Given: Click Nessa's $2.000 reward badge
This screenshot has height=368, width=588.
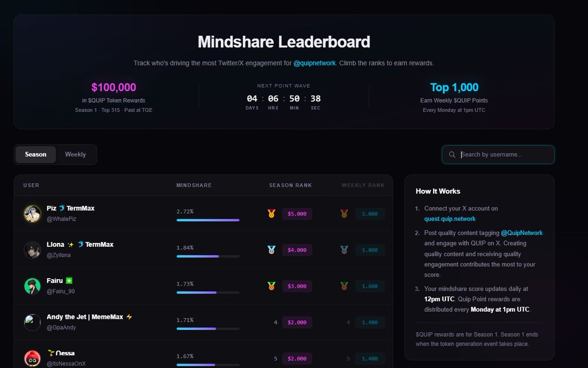Looking at the screenshot, I should pos(297,359).
